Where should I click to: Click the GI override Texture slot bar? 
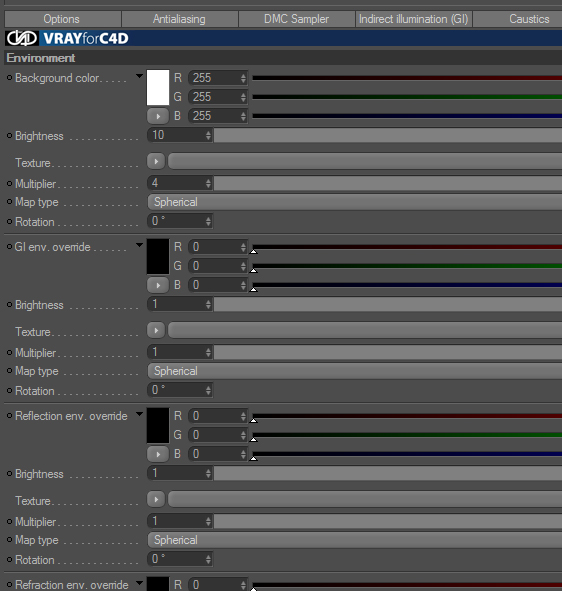click(x=365, y=330)
